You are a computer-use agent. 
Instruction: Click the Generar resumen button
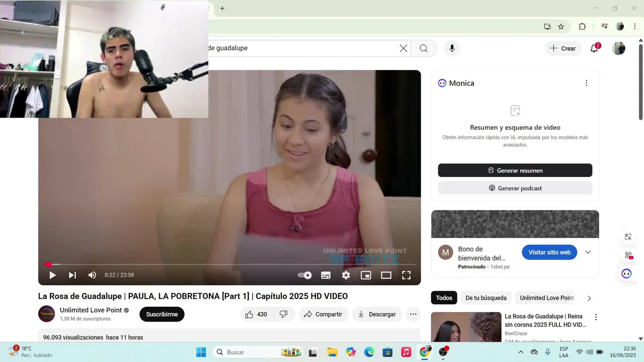click(x=515, y=170)
